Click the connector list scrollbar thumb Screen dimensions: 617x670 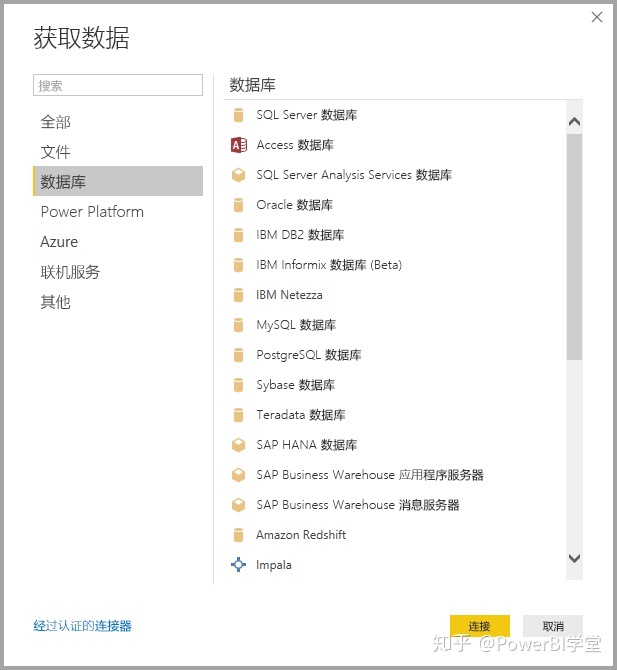click(575, 247)
